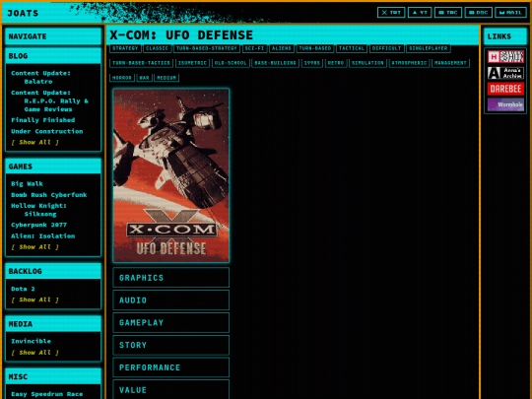Select the TACTICAL tag

[352, 48]
